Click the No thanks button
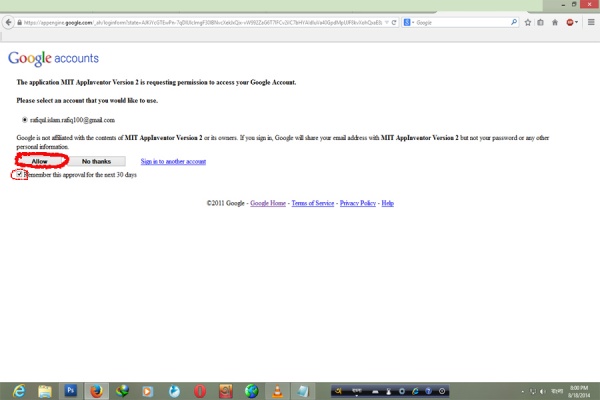600x400 pixels. click(96, 162)
